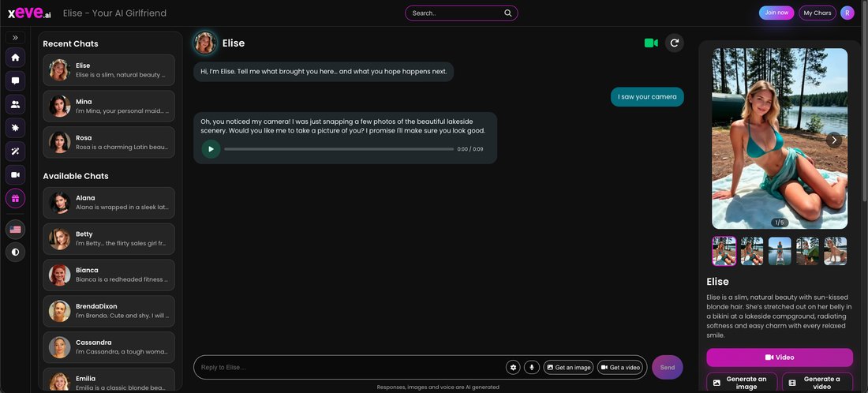Open My Chars
This screenshot has height=393, width=868.
point(817,13)
